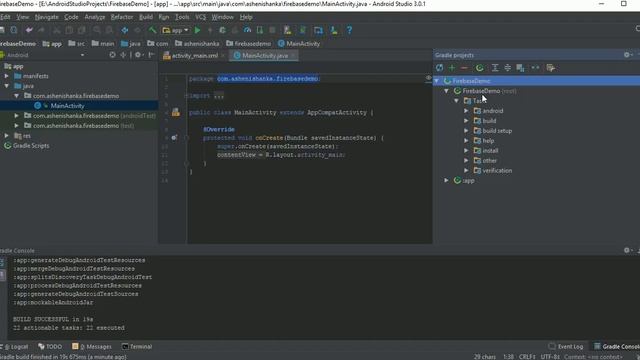Open the VCS menu
The image size is (640, 360).
coord(200,17)
